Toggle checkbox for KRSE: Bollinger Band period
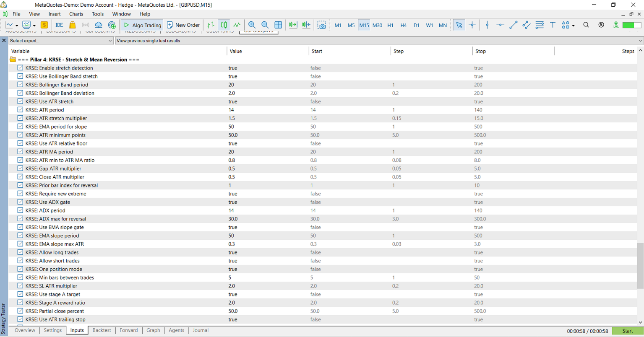This screenshot has height=337, width=644. point(20,85)
